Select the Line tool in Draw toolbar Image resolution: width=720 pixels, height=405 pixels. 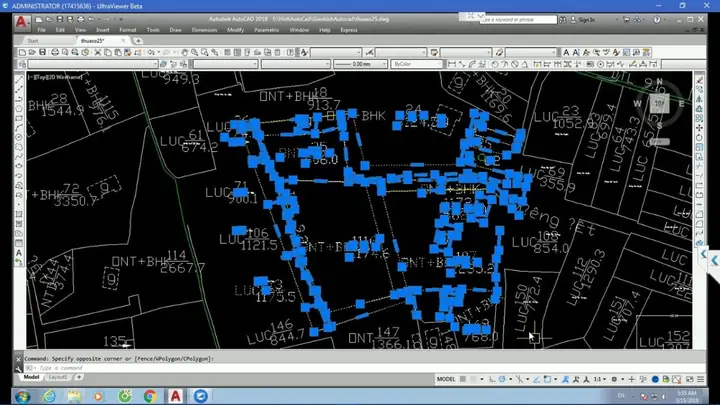pyautogui.click(x=19, y=80)
